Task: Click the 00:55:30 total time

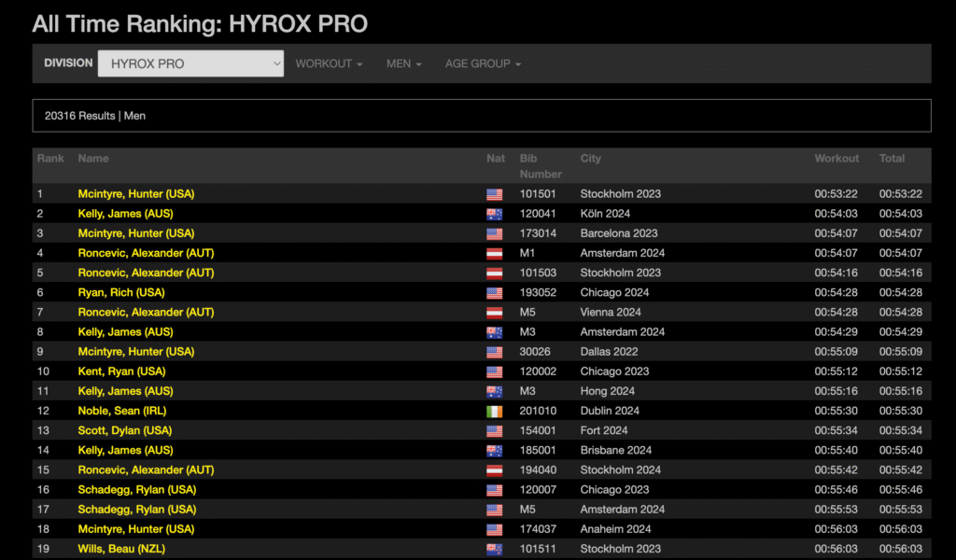Action: pos(901,411)
